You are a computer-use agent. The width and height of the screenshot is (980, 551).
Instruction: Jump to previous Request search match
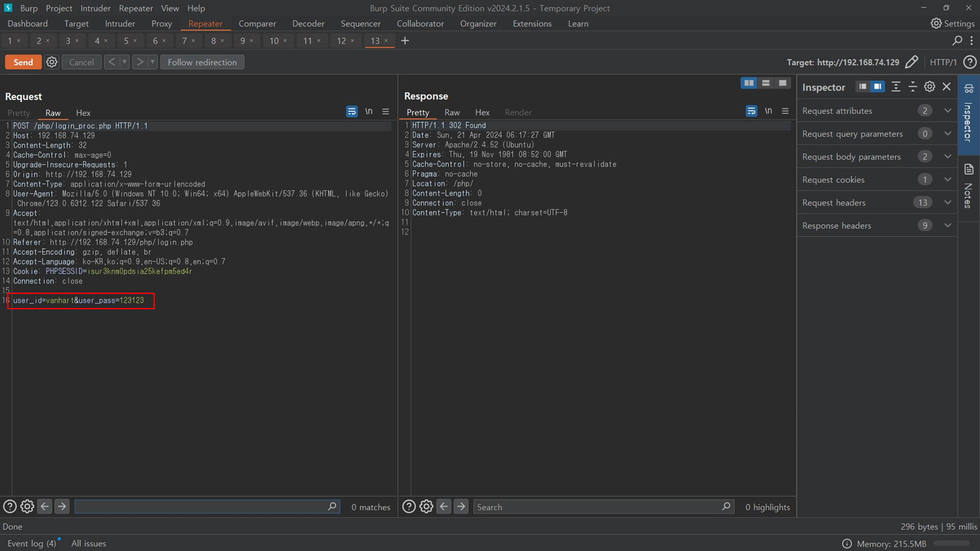44,507
